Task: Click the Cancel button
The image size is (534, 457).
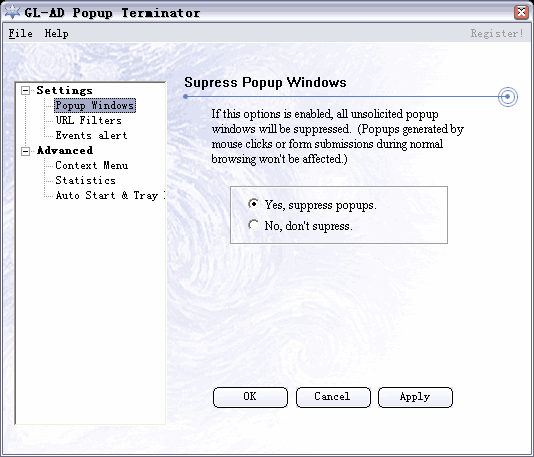Action: click(333, 397)
